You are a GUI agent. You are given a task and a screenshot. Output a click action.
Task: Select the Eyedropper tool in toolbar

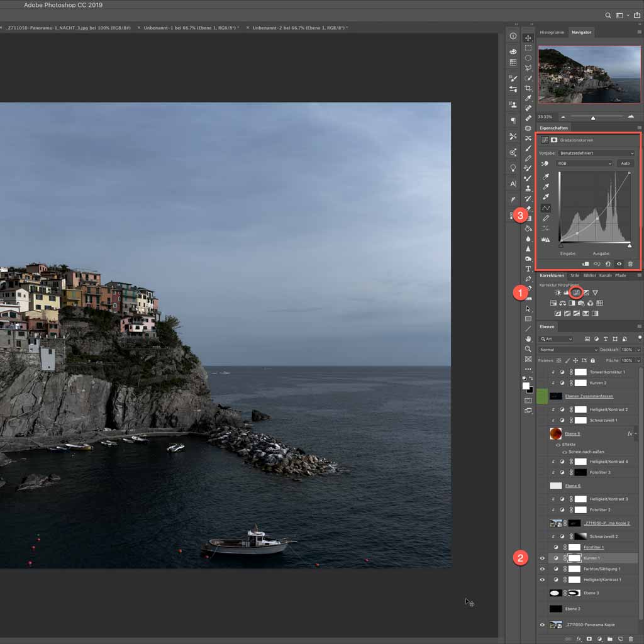tap(528, 98)
